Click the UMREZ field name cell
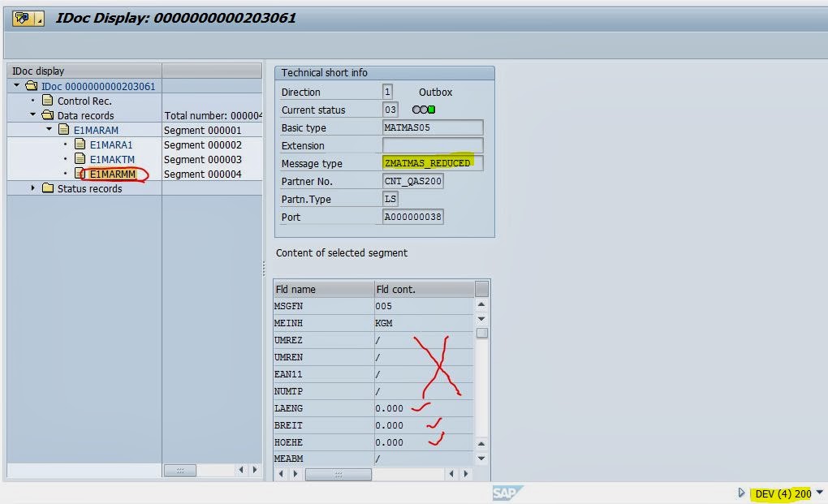The height and width of the screenshot is (504, 828). (x=324, y=340)
